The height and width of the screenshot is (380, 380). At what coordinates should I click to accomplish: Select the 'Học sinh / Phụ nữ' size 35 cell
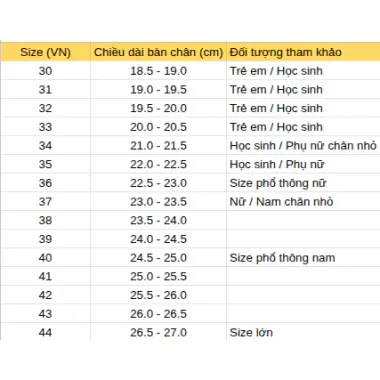tap(303, 164)
